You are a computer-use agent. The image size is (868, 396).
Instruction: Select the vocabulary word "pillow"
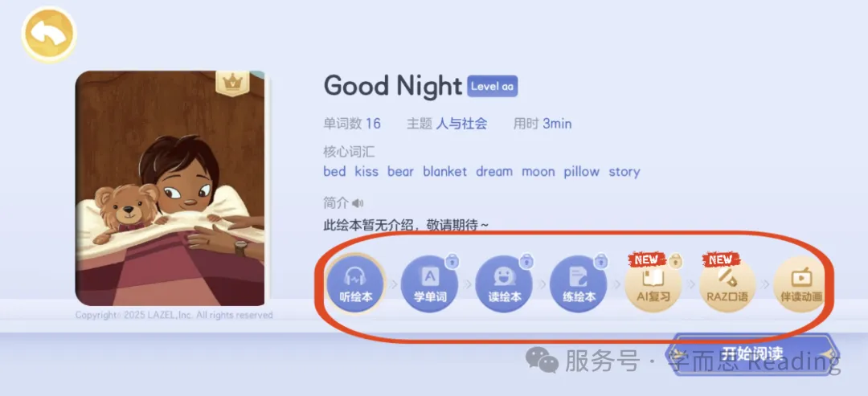(x=582, y=171)
